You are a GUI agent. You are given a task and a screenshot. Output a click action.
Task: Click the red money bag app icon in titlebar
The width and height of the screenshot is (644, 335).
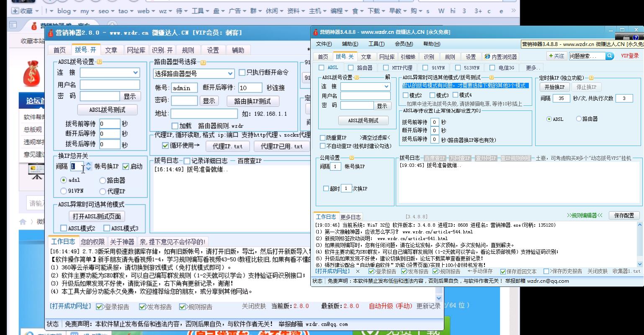coord(315,32)
